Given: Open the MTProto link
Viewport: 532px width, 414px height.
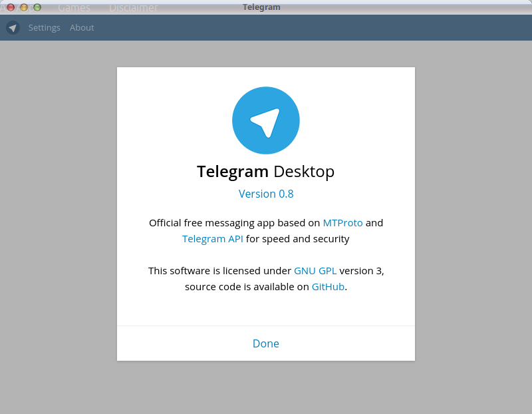Looking at the screenshot, I should point(342,223).
